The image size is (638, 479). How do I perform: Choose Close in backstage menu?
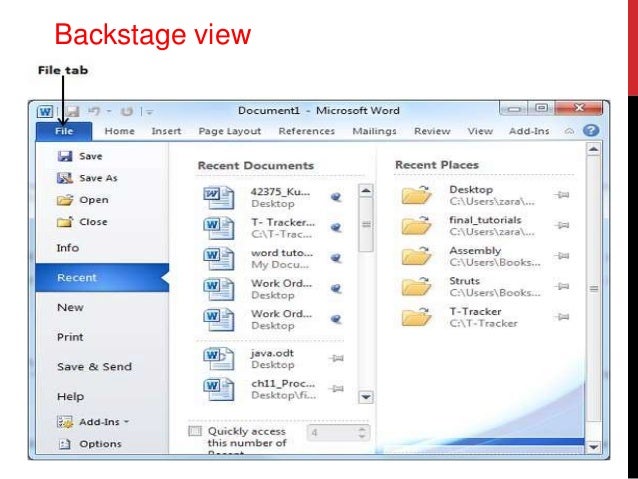(x=82, y=222)
